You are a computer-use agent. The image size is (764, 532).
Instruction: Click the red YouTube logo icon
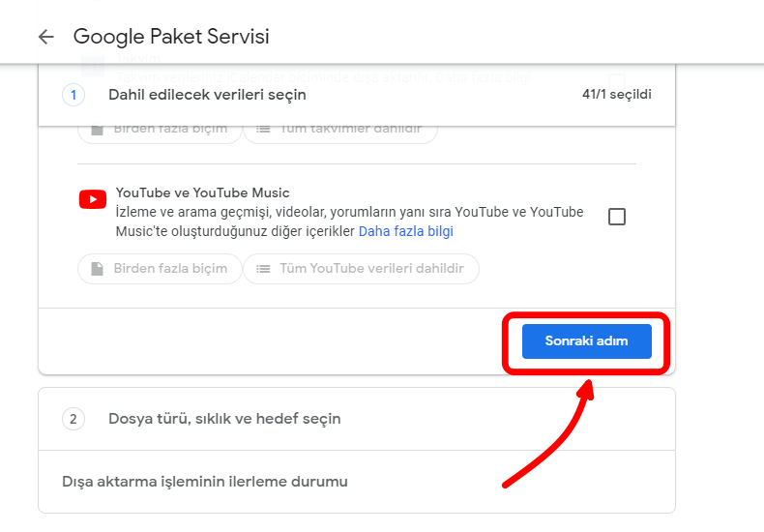pyautogui.click(x=93, y=199)
